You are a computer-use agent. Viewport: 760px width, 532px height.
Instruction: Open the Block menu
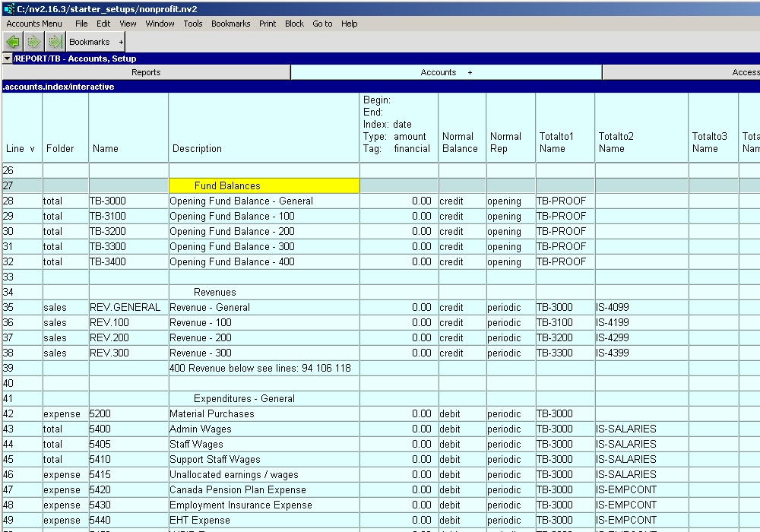pyautogui.click(x=294, y=24)
